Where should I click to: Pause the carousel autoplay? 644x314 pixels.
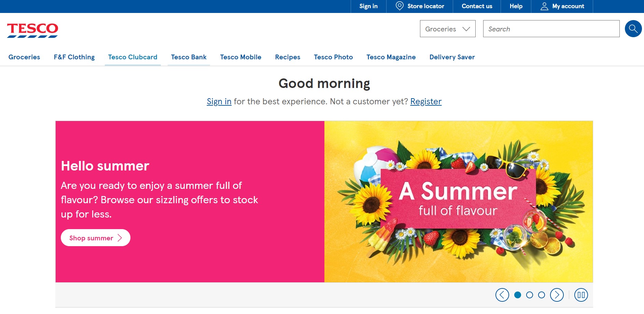coord(581,295)
